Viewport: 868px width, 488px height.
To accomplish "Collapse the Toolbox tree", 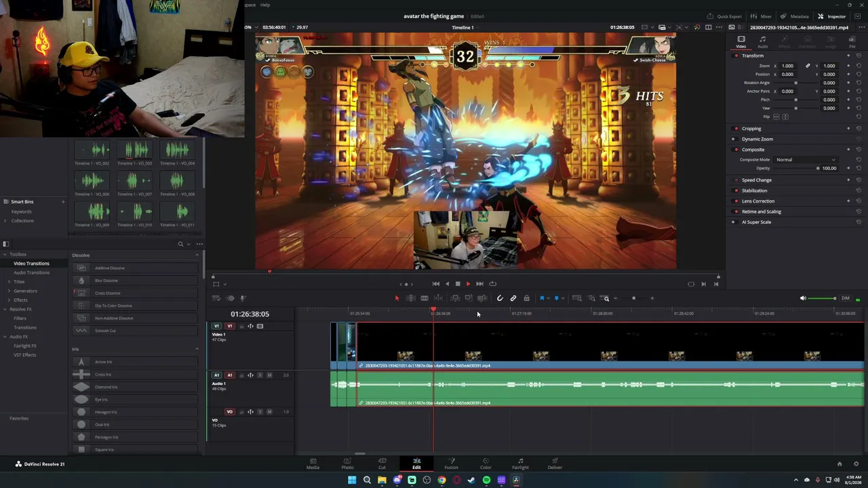I will tap(5, 254).
